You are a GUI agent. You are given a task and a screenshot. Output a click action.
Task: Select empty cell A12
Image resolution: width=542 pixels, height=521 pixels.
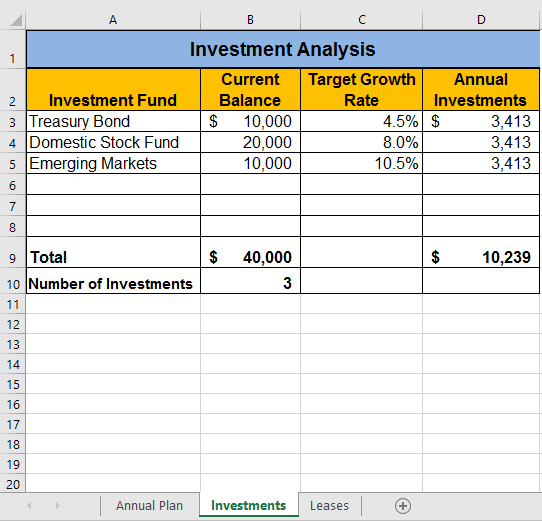coord(113,324)
